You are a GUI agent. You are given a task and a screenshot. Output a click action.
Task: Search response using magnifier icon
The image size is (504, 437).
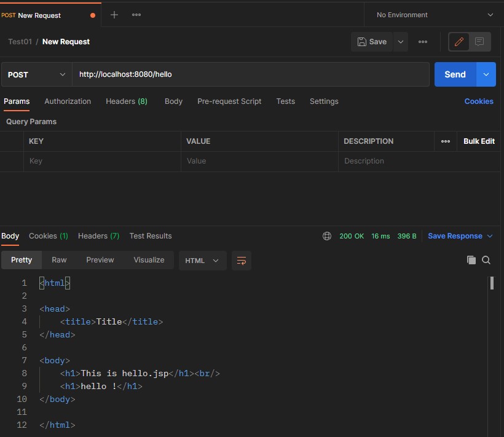[x=486, y=260]
